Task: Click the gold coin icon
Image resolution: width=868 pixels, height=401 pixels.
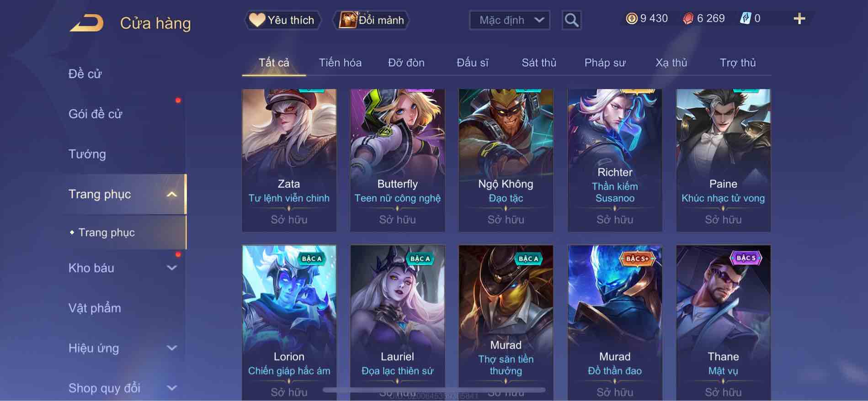Action: [631, 18]
